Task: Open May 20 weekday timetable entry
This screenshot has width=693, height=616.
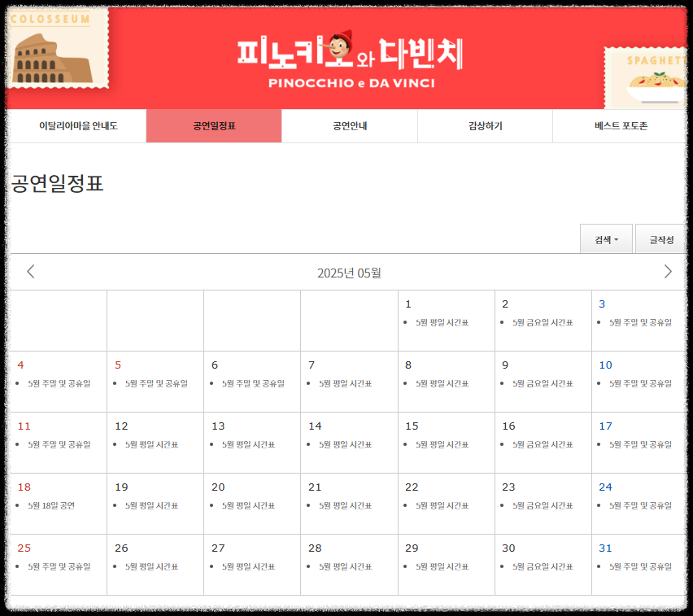Action: [x=248, y=505]
